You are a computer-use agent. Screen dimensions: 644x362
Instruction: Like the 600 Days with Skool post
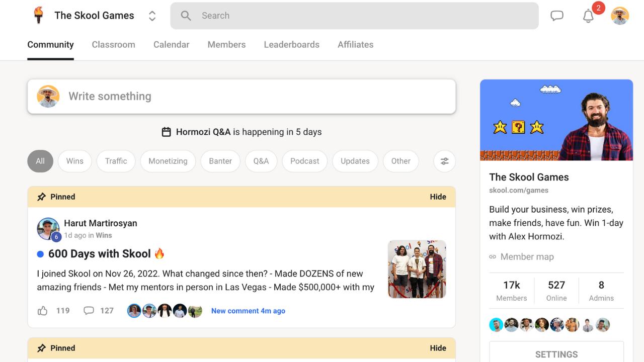43,311
